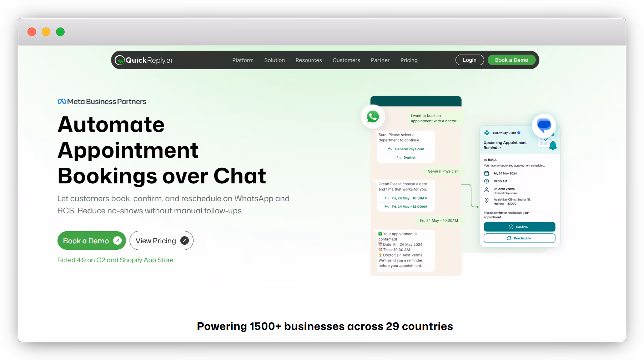Choose Fri, 24 May - 12:00AM slot
Viewport: 644px width, 360px height.
pyautogui.click(x=406, y=207)
